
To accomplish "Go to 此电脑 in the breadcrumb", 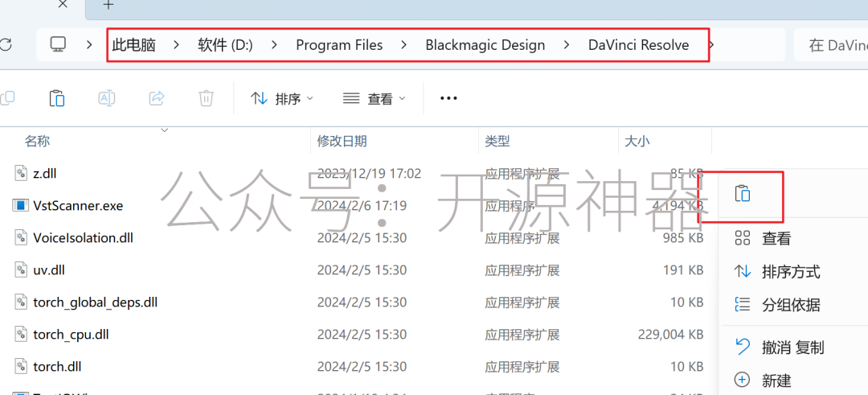I will click(133, 45).
